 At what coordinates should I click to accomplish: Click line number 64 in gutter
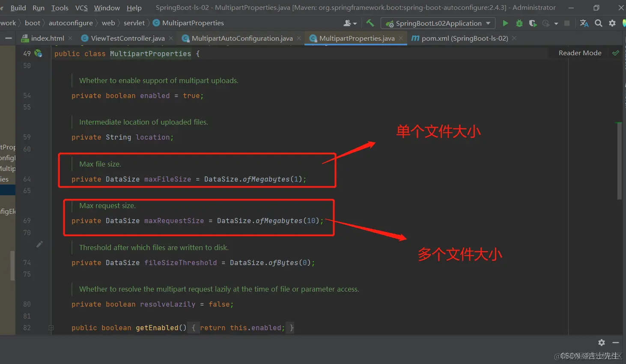27,179
